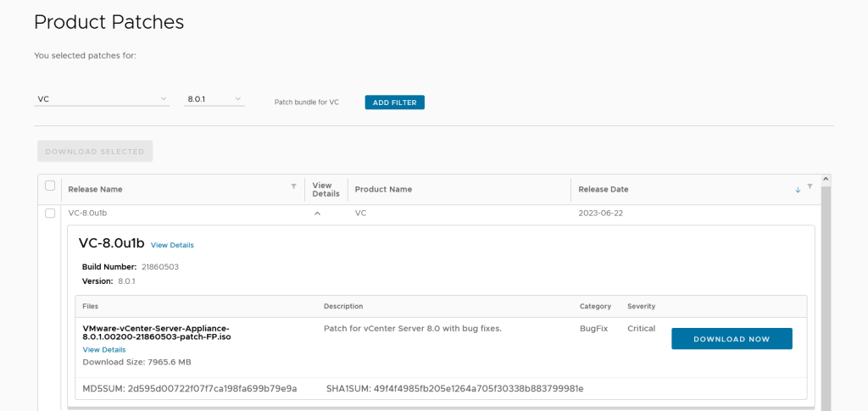Click the VC-8.0u1b release name cell

(87, 213)
